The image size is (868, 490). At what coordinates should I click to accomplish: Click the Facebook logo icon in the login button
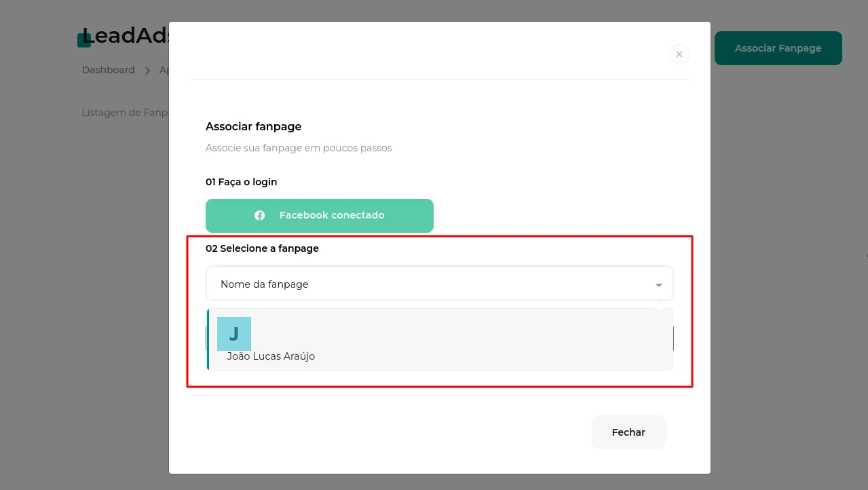[259, 216]
